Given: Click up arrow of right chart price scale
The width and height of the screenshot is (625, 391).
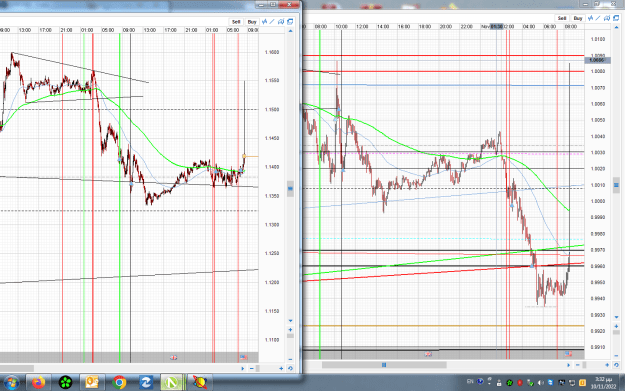Looking at the screenshot, I should tap(617, 28).
